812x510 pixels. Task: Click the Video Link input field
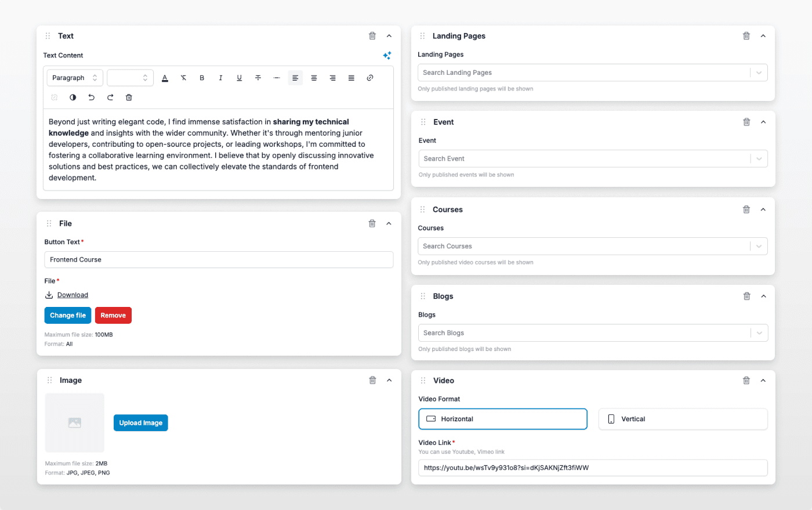click(x=592, y=468)
